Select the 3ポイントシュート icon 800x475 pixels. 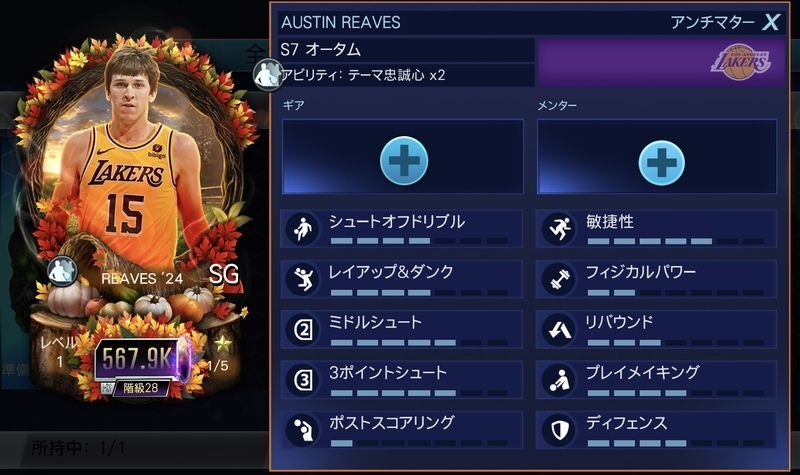(303, 380)
